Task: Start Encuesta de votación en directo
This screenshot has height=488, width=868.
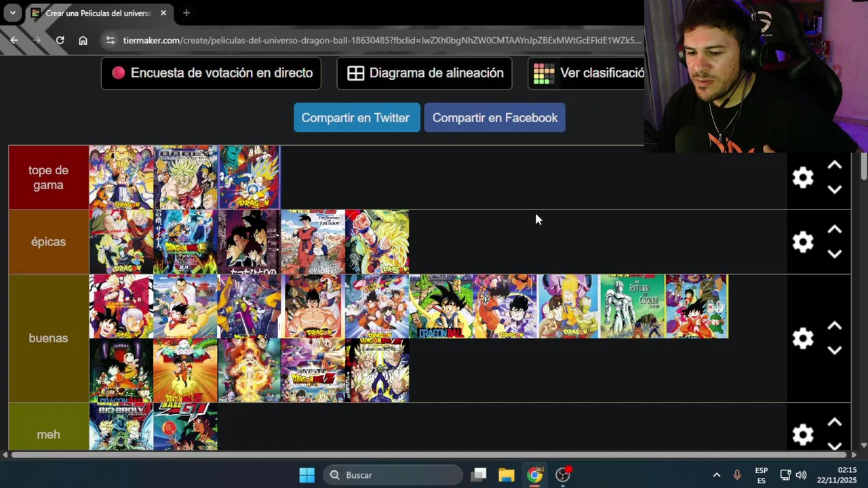Action: (211, 73)
